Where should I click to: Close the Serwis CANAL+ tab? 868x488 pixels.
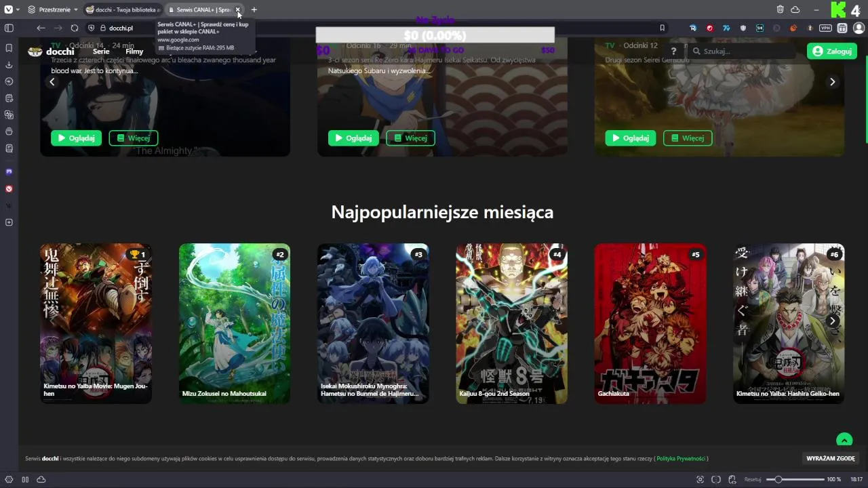[238, 9]
